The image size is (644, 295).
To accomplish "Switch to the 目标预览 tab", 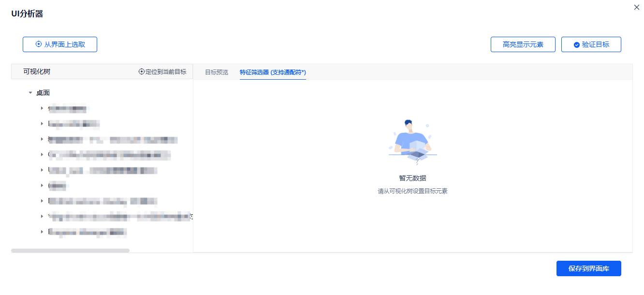I will pyautogui.click(x=217, y=72).
